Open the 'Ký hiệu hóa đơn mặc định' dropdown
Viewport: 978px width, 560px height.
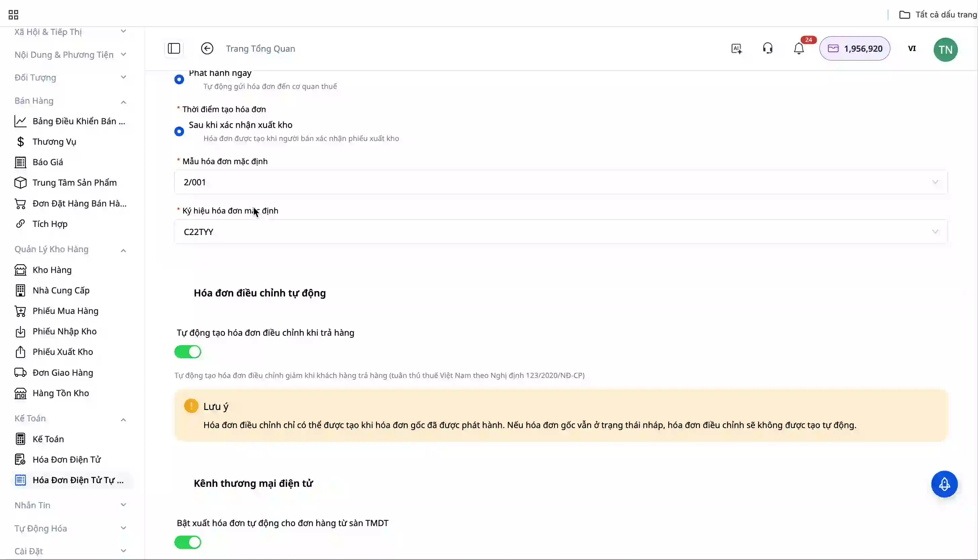click(x=561, y=232)
